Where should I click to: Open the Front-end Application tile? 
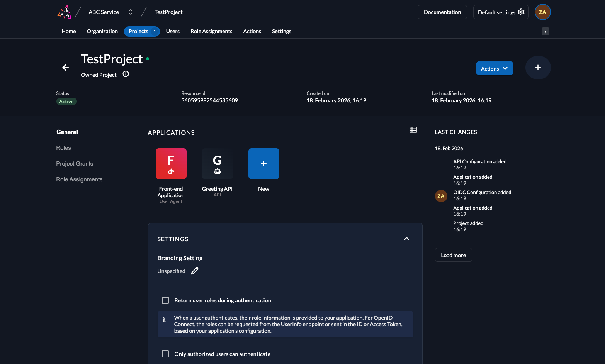pos(171,164)
